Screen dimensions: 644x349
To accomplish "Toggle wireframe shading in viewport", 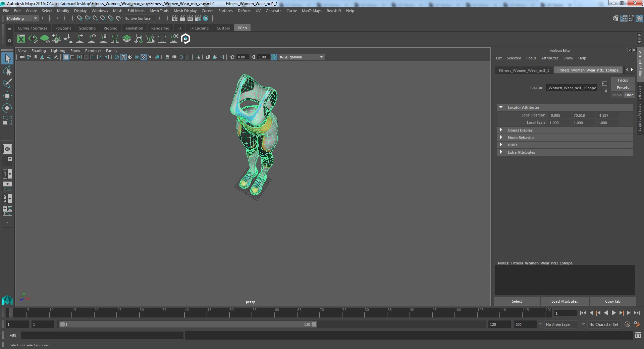I will click(x=117, y=57).
